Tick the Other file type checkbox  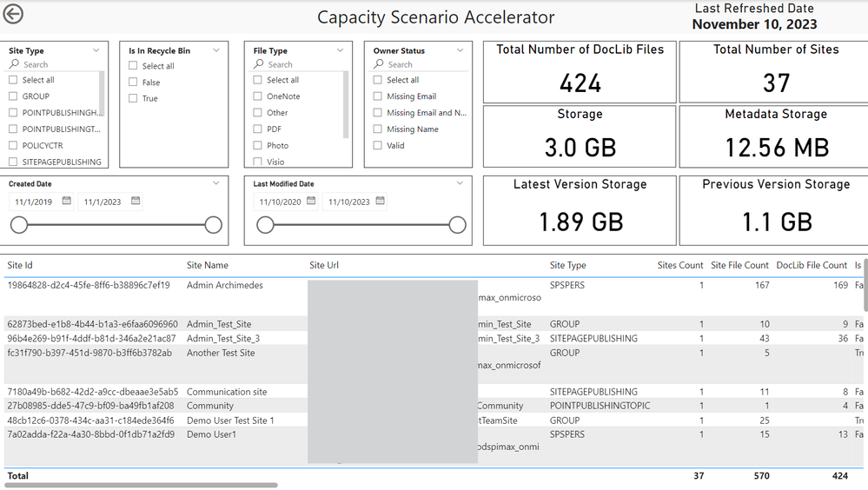tap(257, 112)
